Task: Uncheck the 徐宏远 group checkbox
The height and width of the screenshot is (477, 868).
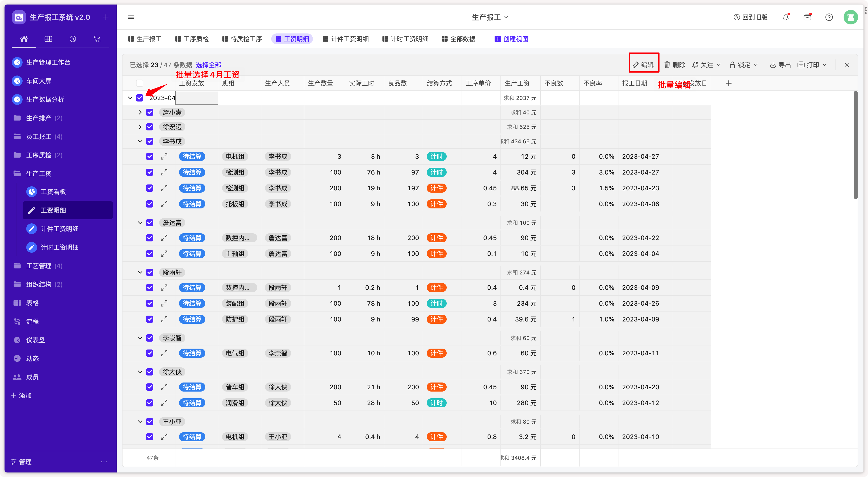Action: (x=150, y=127)
